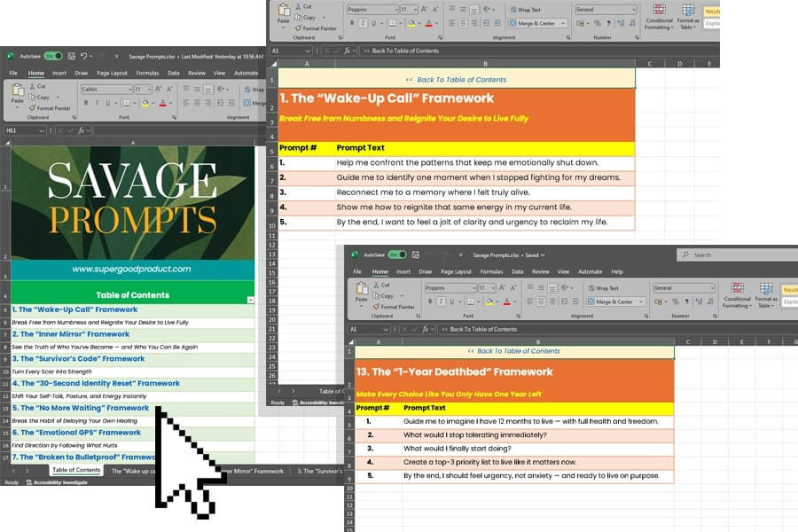
Task: Toggle AutoSave in the 1-Year Deathbed window
Action: click(x=397, y=254)
